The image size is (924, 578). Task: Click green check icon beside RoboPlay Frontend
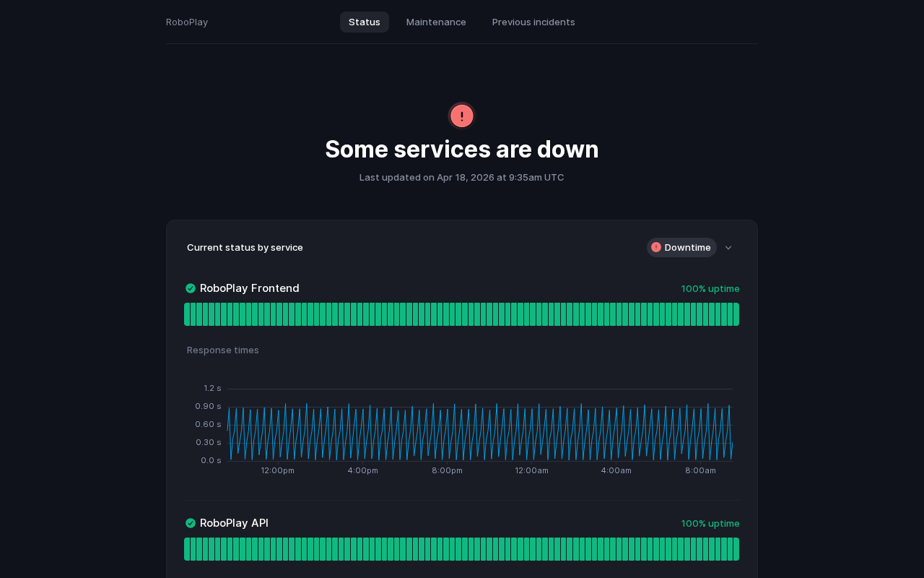point(191,288)
